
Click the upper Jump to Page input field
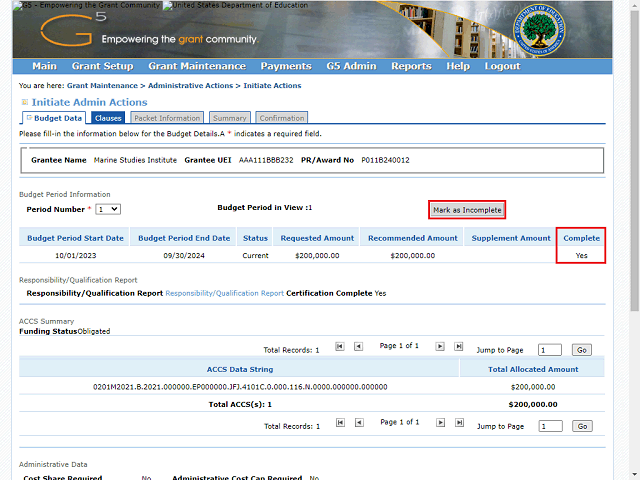pos(550,350)
